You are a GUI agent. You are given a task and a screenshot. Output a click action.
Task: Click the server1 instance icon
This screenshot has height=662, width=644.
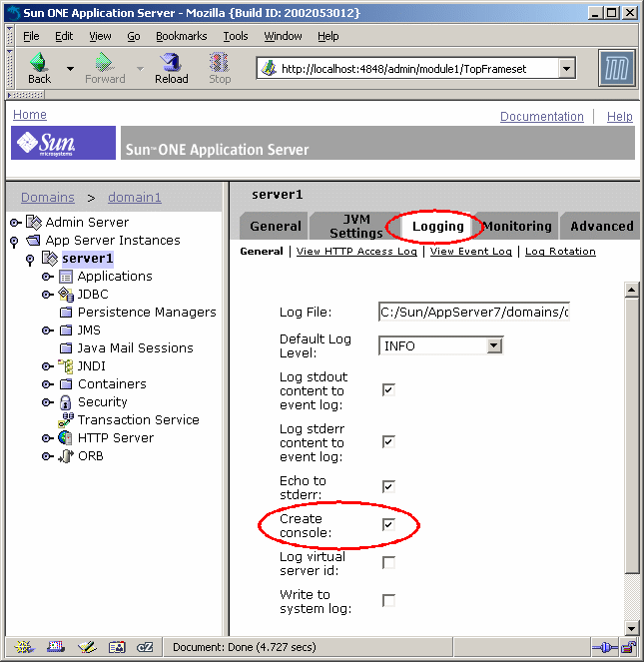[x=49, y=259]
